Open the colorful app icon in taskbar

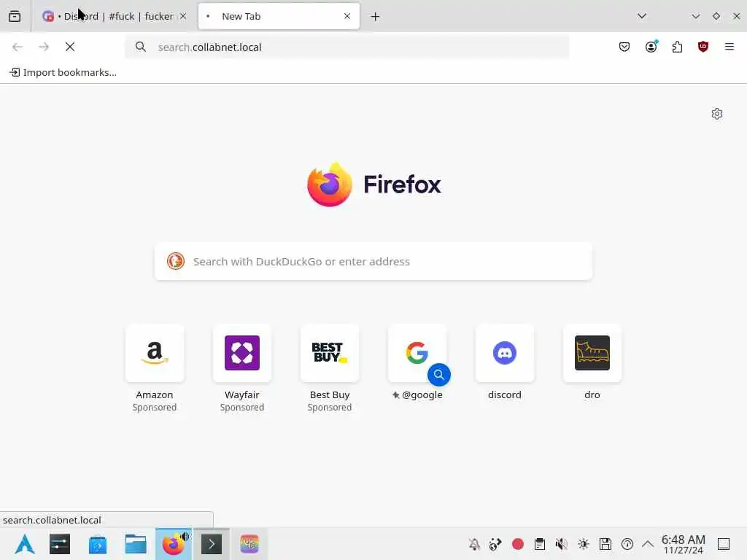point(249,544)
